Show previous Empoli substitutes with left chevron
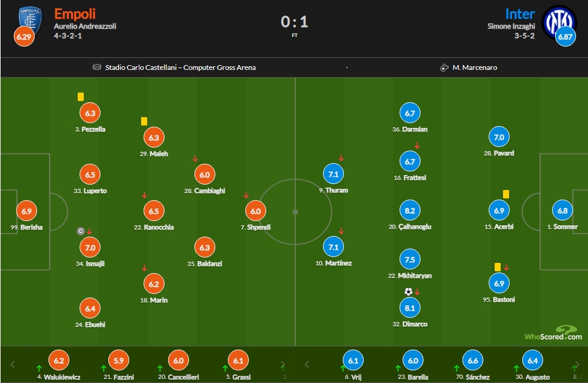Viewport: 588px width, 383px height. pyautogui.click(x=13, y=364)
